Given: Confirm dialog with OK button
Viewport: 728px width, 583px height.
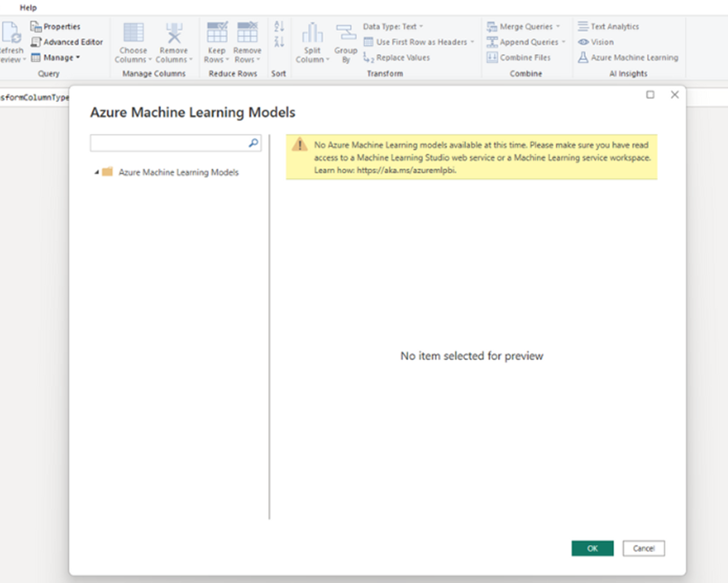Looking at the screenshot, I should (x=592, y=548).
